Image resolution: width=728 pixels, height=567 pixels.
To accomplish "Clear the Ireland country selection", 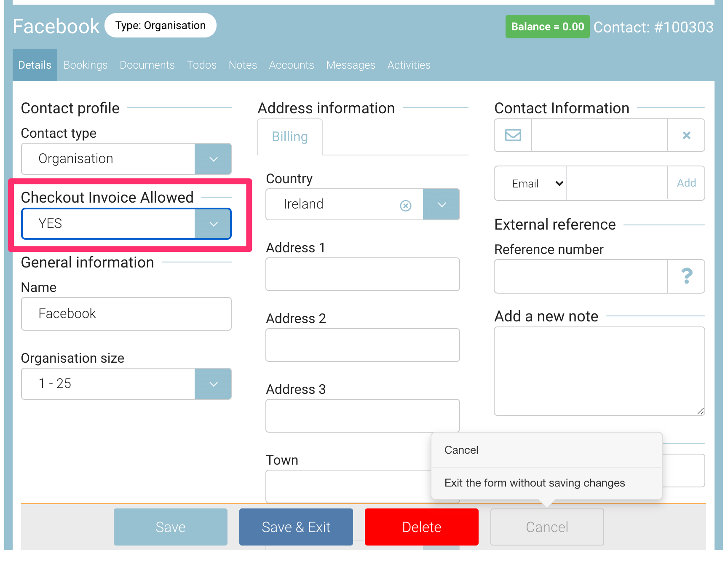I will pyautogui.click(x=405, y=205).
